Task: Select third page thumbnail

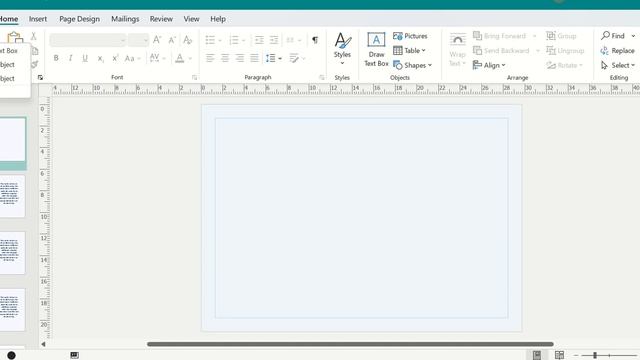Action: pos(12,253)
